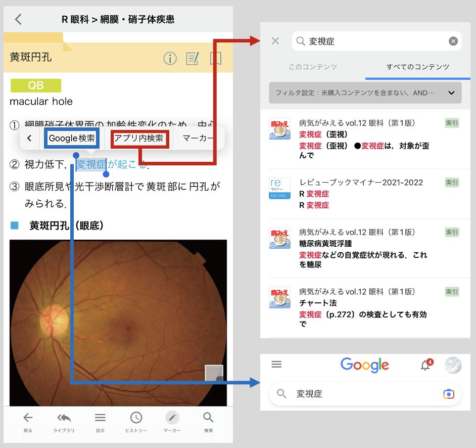The height and width of the screenshot is (448, 476).
Task: Bookmark this page with bookmark icon
Action: [x=216, y=59]
